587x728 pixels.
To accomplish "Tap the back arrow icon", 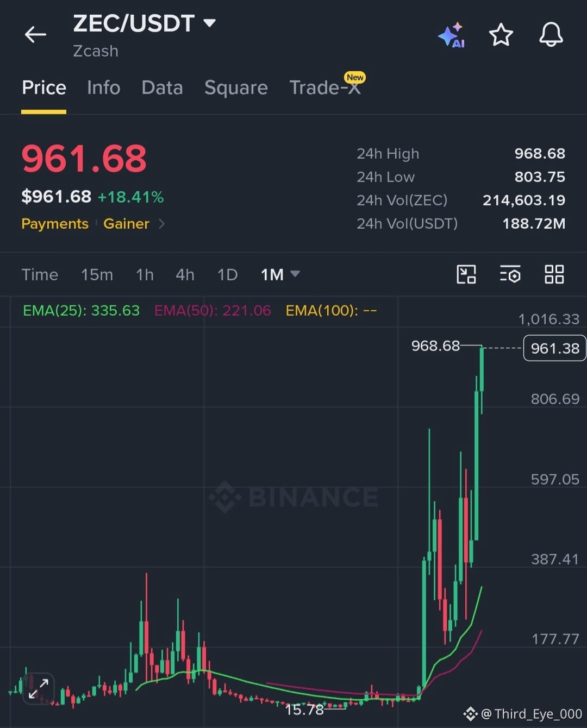I will pyautogui.click(x=35, y=35).
